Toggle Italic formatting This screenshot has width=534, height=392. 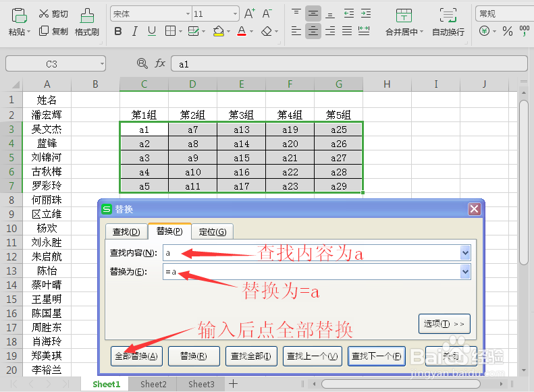pyautogui.click(x=135, y=31)
